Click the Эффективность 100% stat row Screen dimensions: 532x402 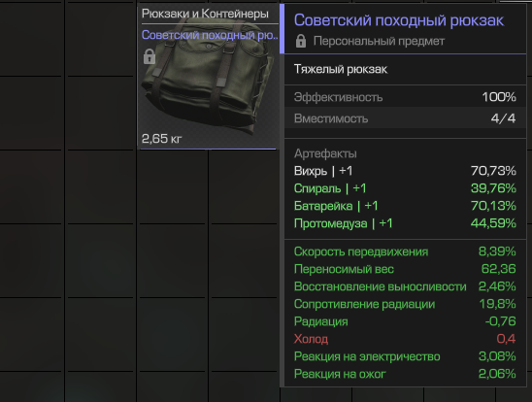pos(405,97)
